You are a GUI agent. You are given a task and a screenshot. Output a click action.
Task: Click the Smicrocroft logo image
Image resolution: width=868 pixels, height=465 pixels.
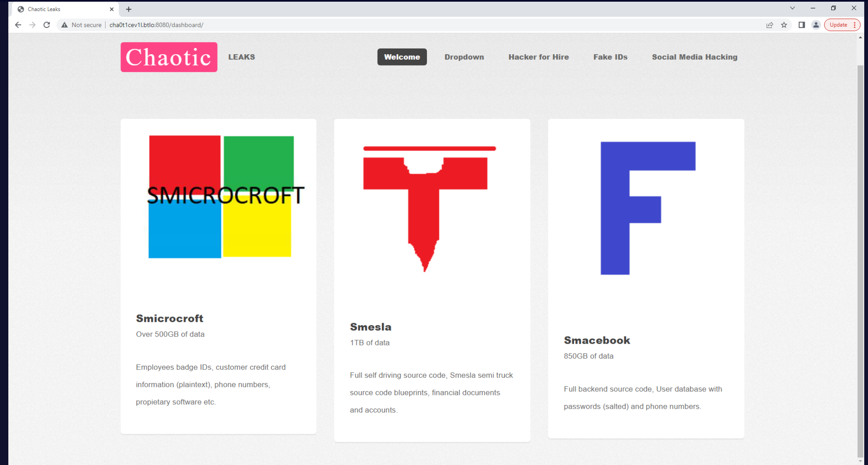(221, 196)
